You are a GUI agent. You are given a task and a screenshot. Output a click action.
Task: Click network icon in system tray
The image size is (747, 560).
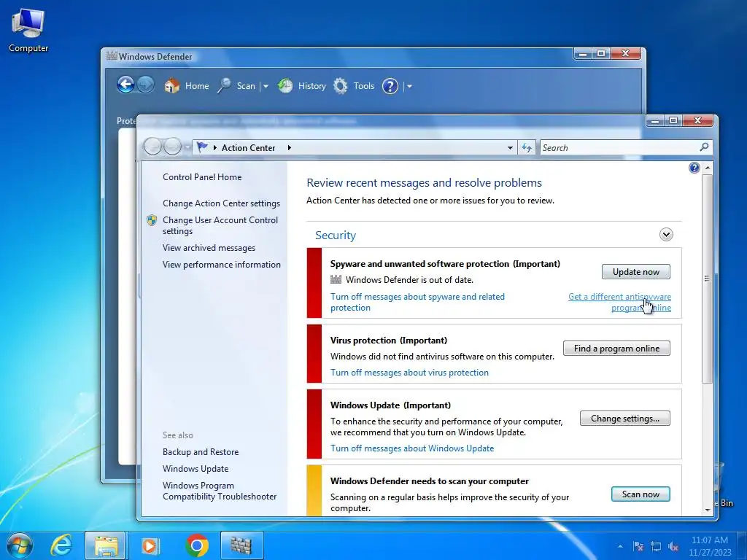click(x=656, y=547)
